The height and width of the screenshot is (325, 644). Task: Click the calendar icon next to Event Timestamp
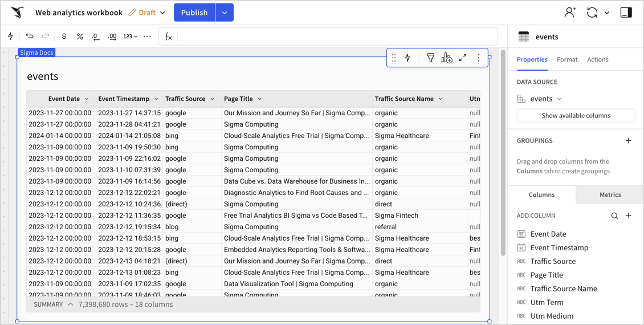click(521, 248)
